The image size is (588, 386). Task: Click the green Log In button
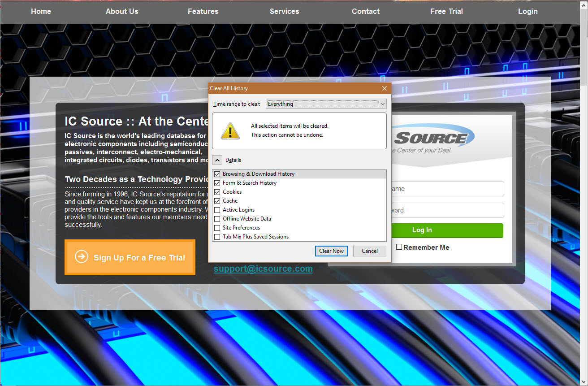point(447,230)
